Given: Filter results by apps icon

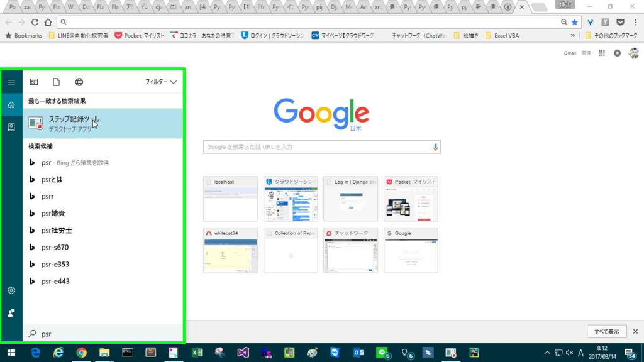Looking at the screenshot, I should [x=34, y=82].
